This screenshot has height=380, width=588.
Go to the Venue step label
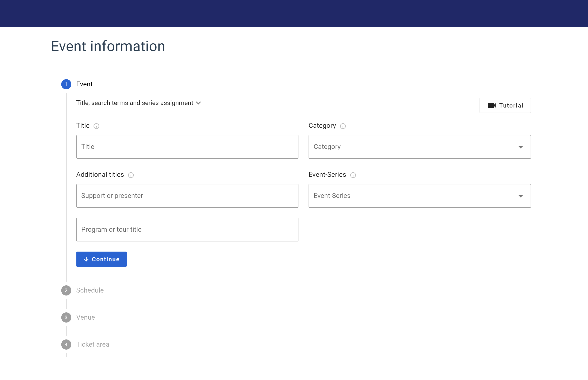pos(85,317)
